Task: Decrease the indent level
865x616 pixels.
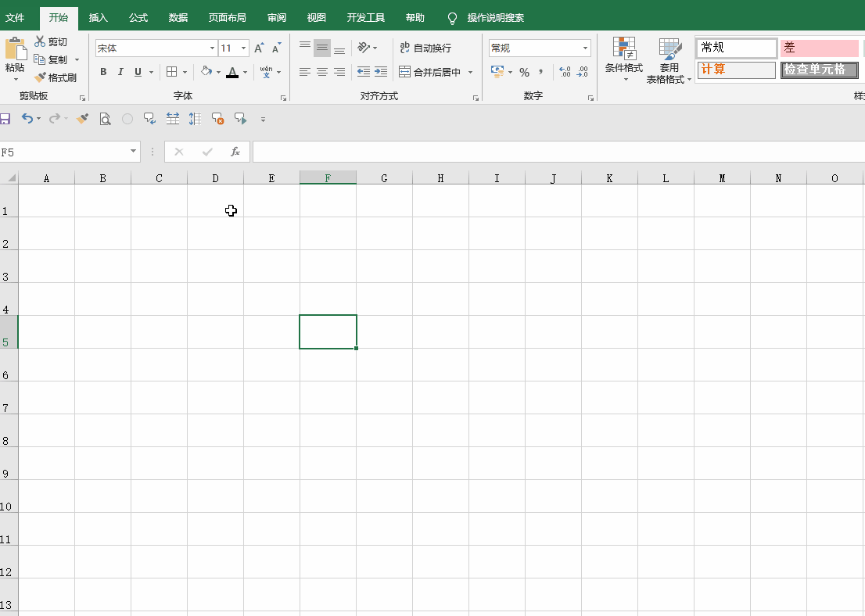Action: [364, 72]
